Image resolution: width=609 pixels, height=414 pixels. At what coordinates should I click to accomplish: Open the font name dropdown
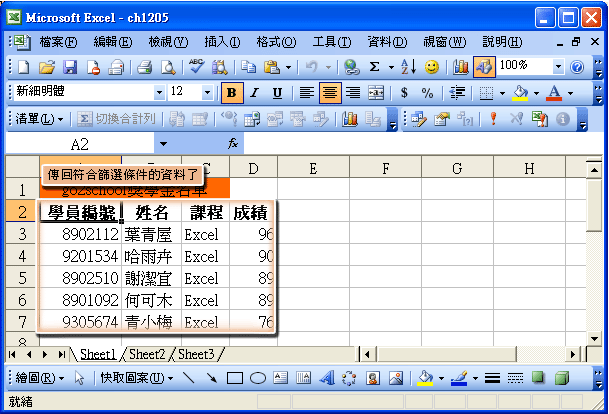point(159,92)
